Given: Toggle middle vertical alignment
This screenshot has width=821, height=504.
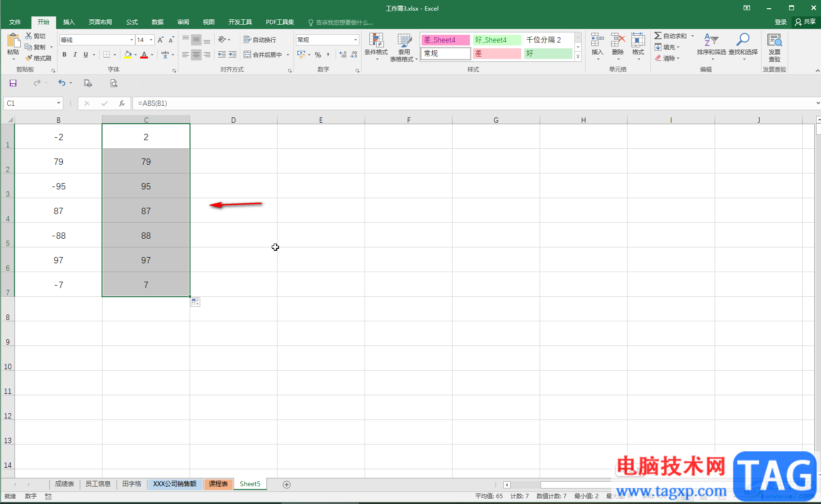Looking at the screenshot, I should pos(196,40).
